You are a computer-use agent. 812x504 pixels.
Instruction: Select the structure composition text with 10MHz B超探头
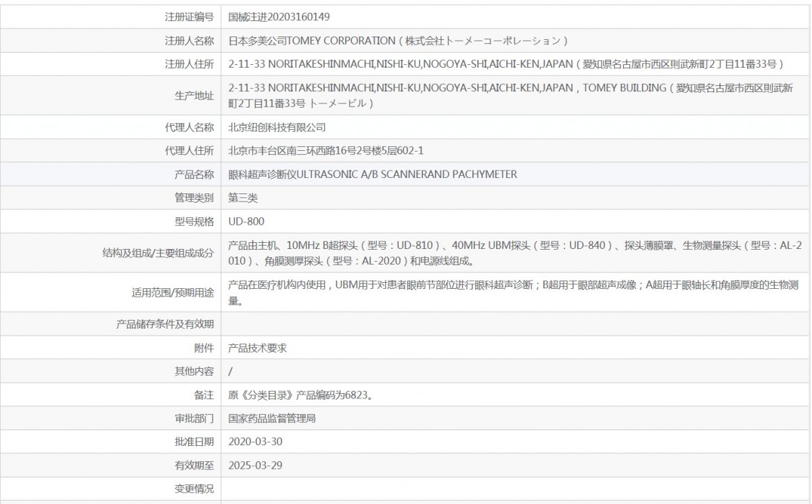pos(515,253)
